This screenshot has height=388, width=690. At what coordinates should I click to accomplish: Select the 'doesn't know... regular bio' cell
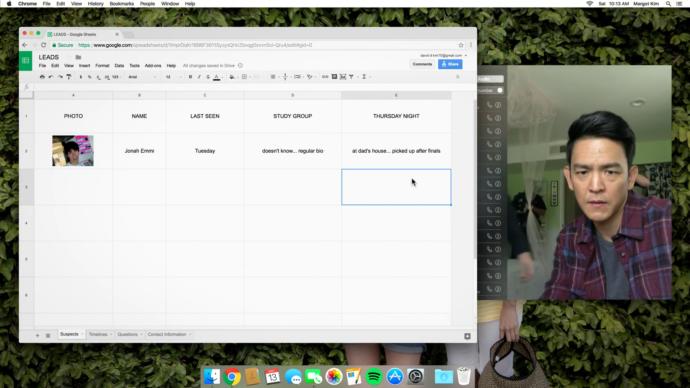point(293,151)
